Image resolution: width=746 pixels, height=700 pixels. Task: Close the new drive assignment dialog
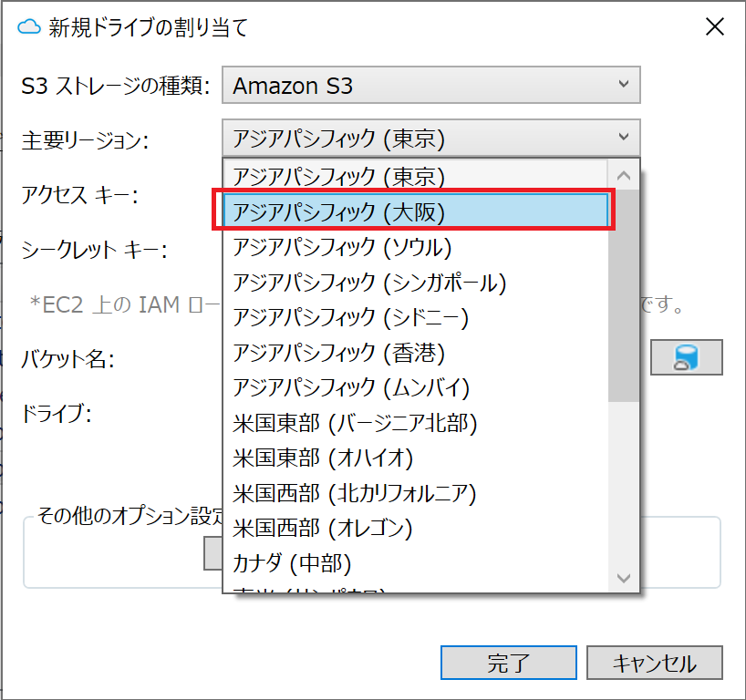(x=715, y=26)
